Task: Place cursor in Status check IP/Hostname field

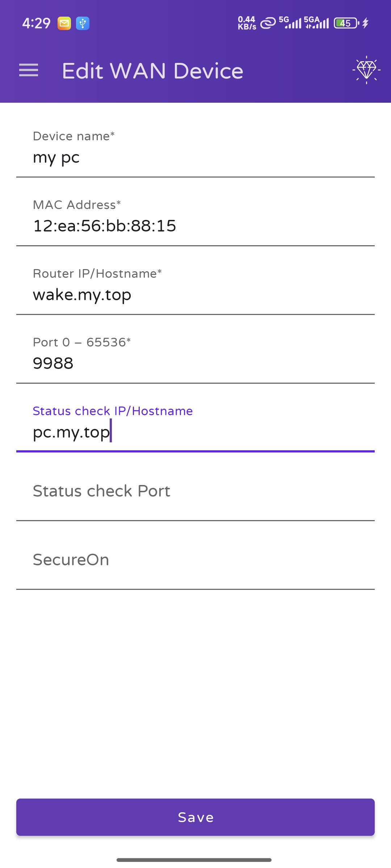Action: [x=195, y=432]
